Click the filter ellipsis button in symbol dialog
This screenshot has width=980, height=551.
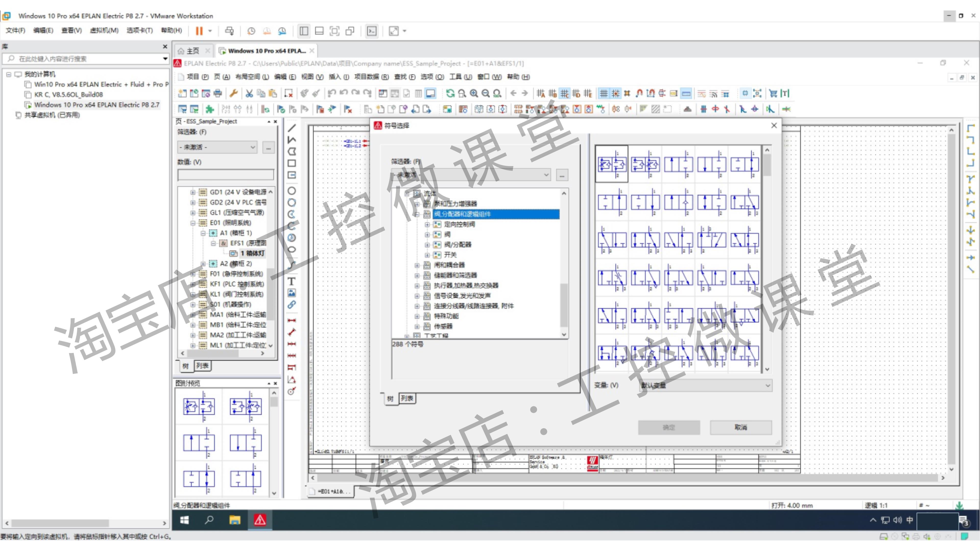point(562,175)
